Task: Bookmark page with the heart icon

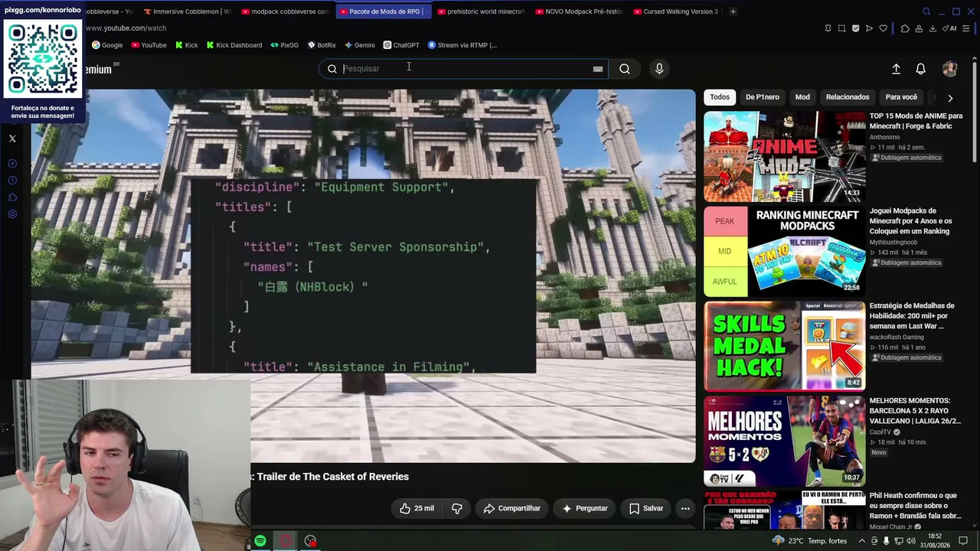Action: click(x=883, y=28)
